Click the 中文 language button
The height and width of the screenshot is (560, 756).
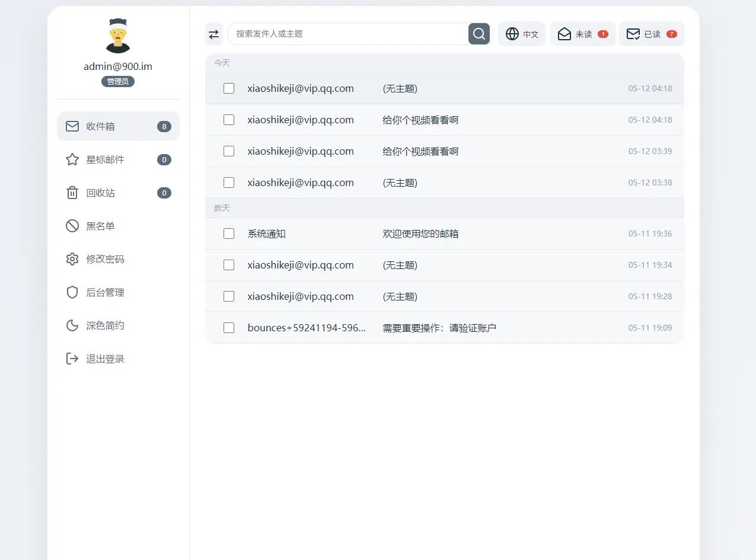522,34
